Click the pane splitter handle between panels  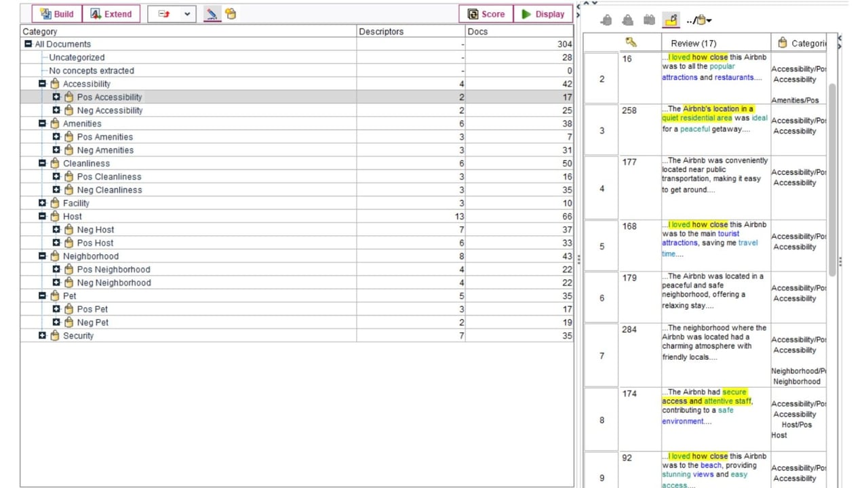(x=578, y=260)
